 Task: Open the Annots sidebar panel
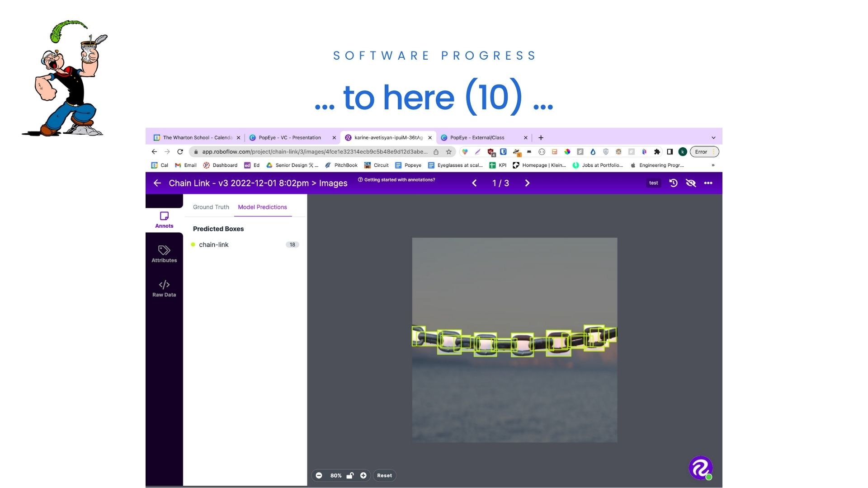tap(164, 220)
